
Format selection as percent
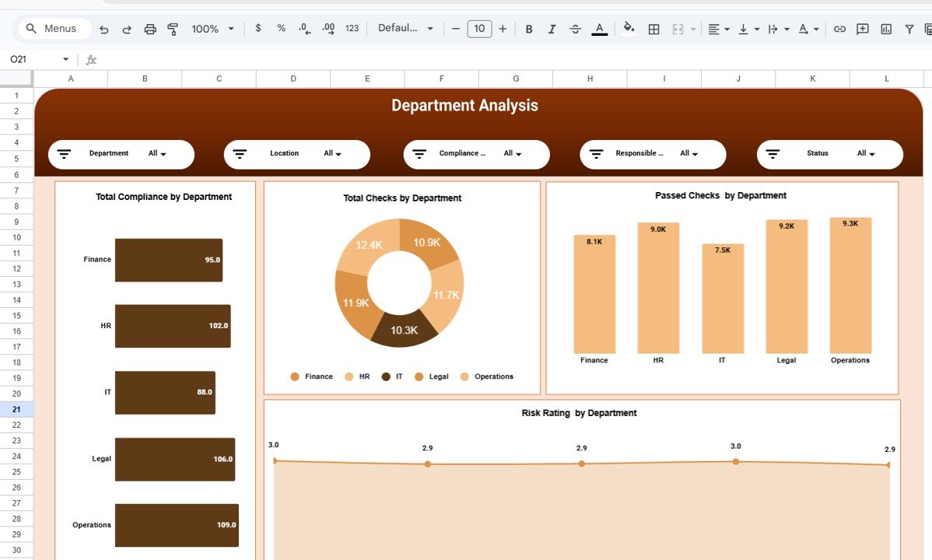281,28
